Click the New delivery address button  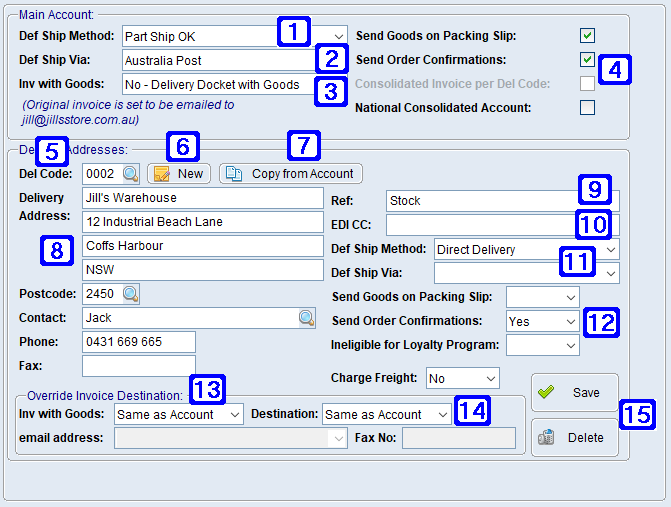click(x=179, y=174)
